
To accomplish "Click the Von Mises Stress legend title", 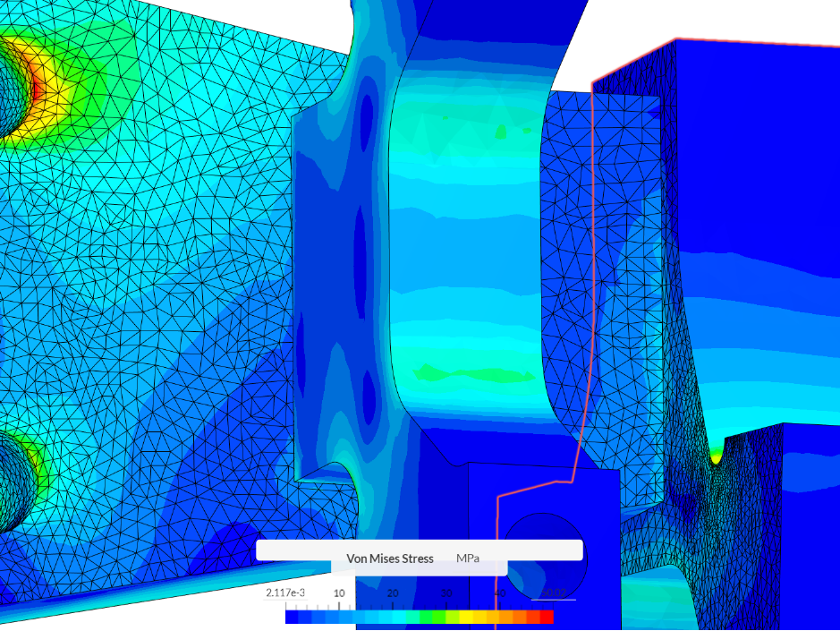I will [x=390, y=559].
